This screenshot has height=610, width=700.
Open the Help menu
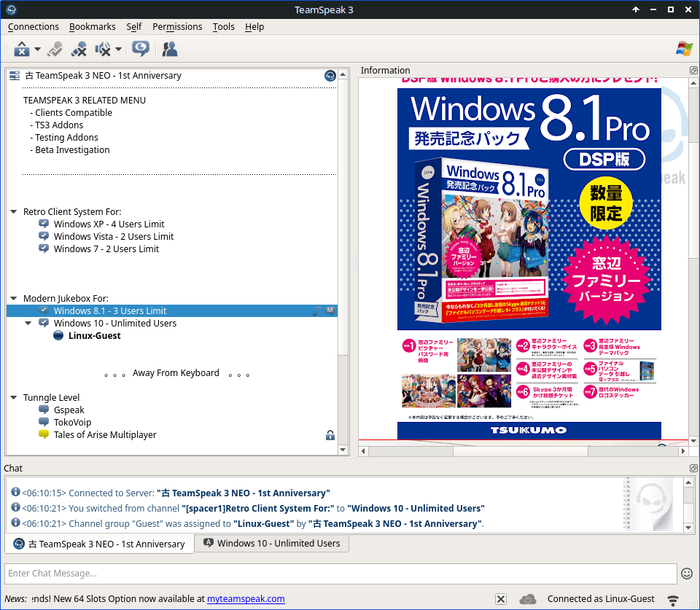(254, 27)
